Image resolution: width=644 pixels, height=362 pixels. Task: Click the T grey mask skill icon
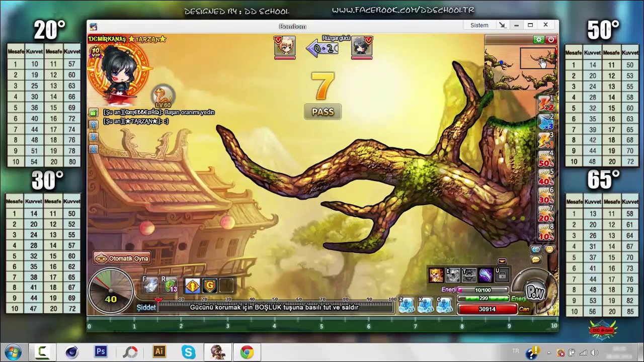(x=469, y=275)
